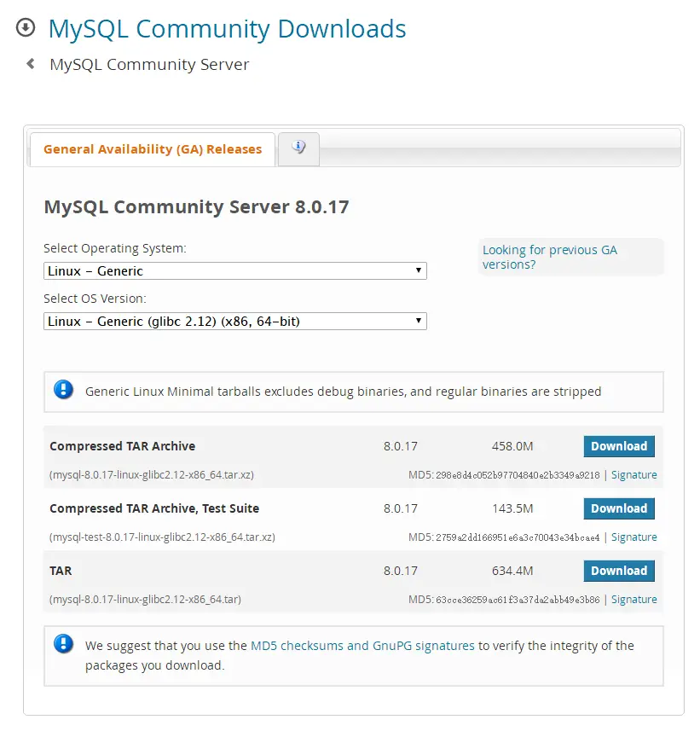The height and width of the screenshot is (743, 700).
Task: Click the filename mysql-test-8.0.17-linux-glibc2.12-x86_64.tar.xz
Action: click(x=163, y=537)
